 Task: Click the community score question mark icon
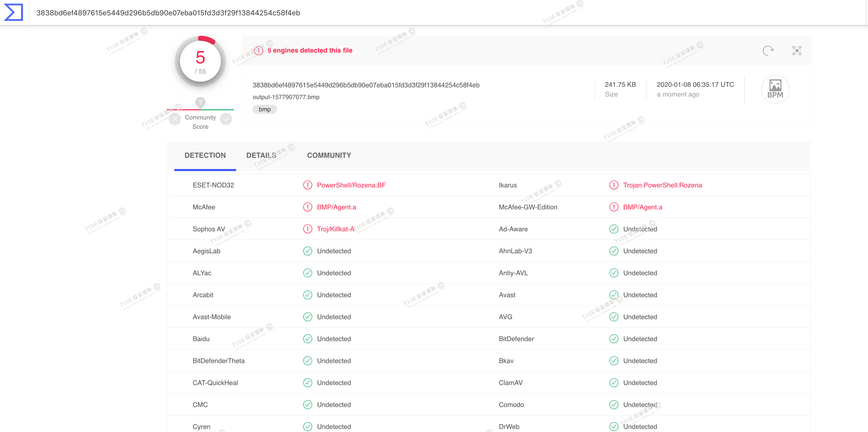click(x=200, y=102)
